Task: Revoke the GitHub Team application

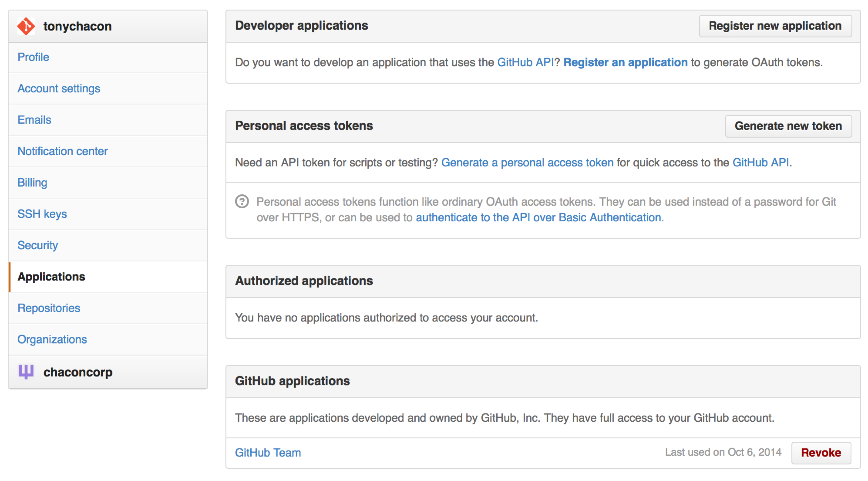Action: pyautogui.click(x=820, y=452)
